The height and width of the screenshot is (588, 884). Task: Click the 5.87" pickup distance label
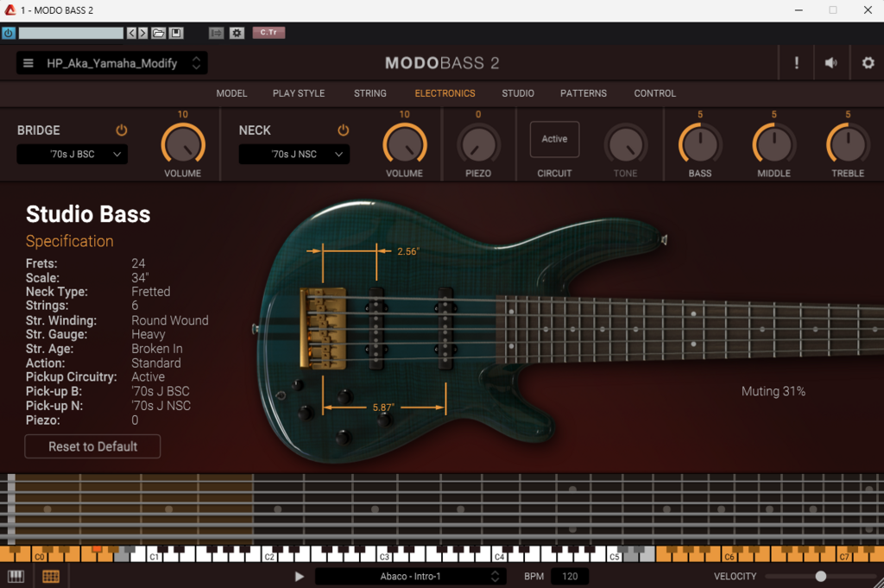tap(383, 408)
